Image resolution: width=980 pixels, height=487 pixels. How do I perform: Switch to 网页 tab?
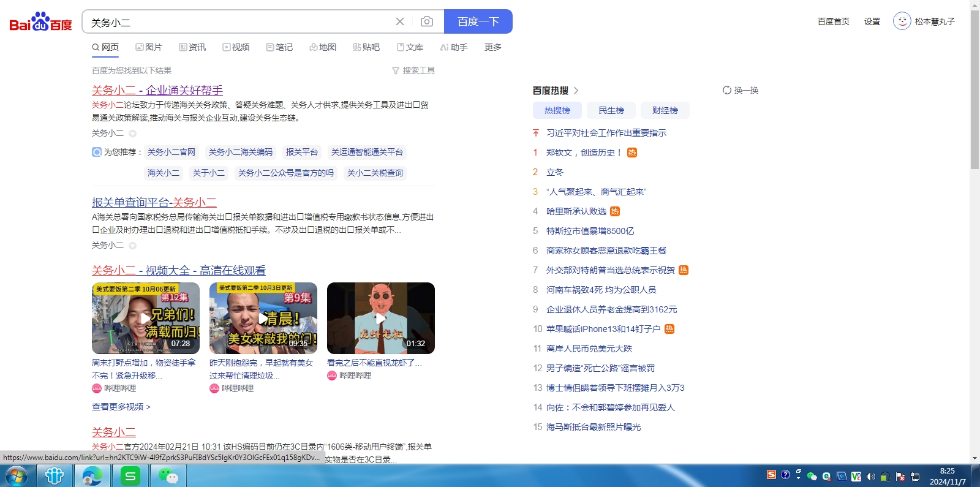105,47
